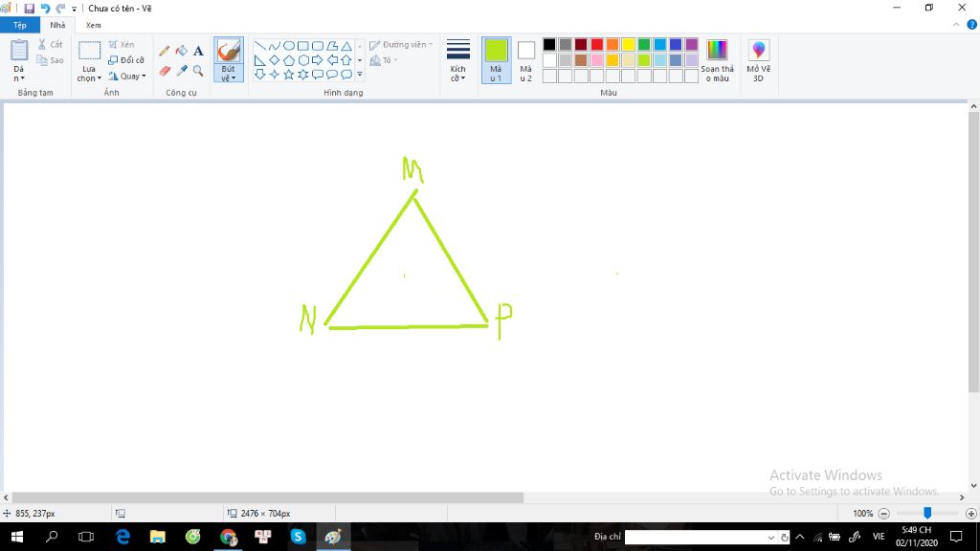This screenshot has height=551, width=980.
Task: Pick the black color swatch
Action: tap(549, 44)
